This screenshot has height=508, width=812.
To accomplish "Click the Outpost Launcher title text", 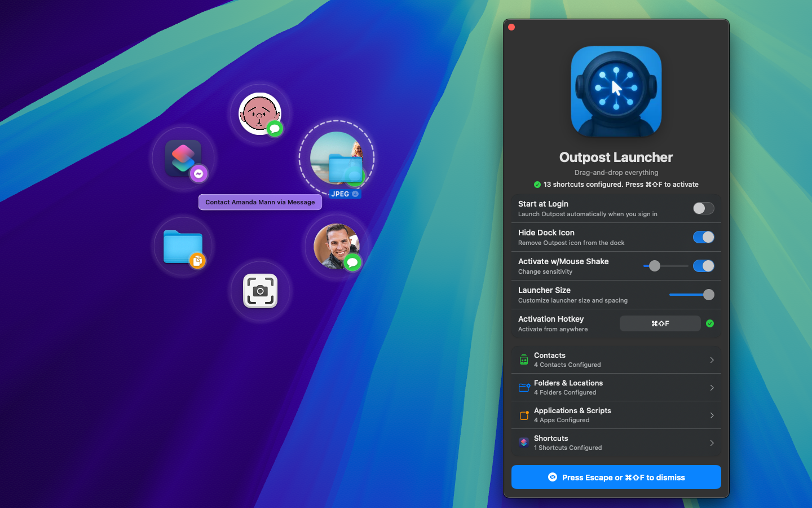I will click(616, 157).
